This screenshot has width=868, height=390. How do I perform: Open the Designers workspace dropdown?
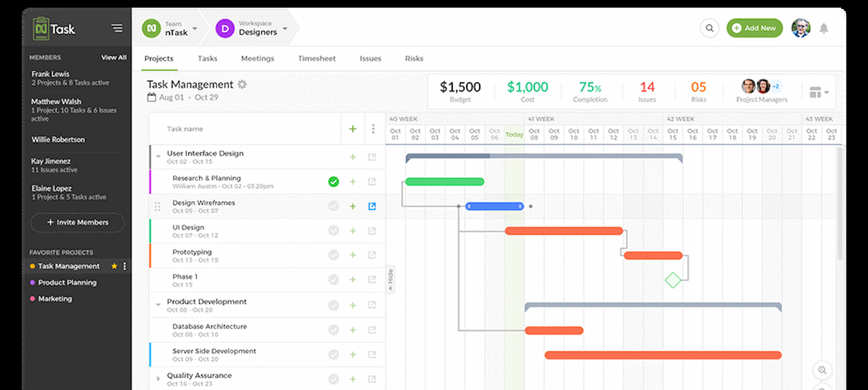[285, 28]
